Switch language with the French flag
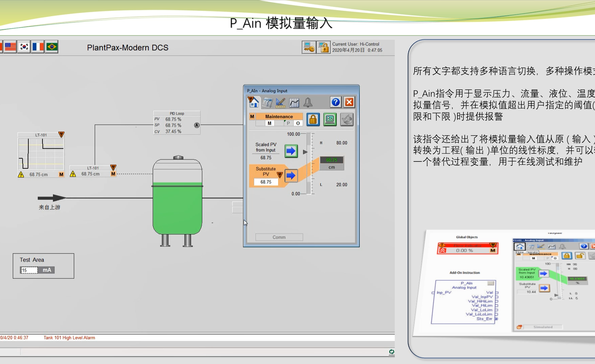 [x=38, y=47]
